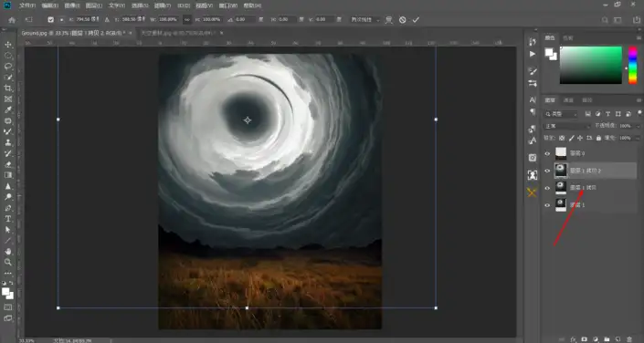
Task: Select the Clone Stamp tool
Action: (x=8, y=143)
